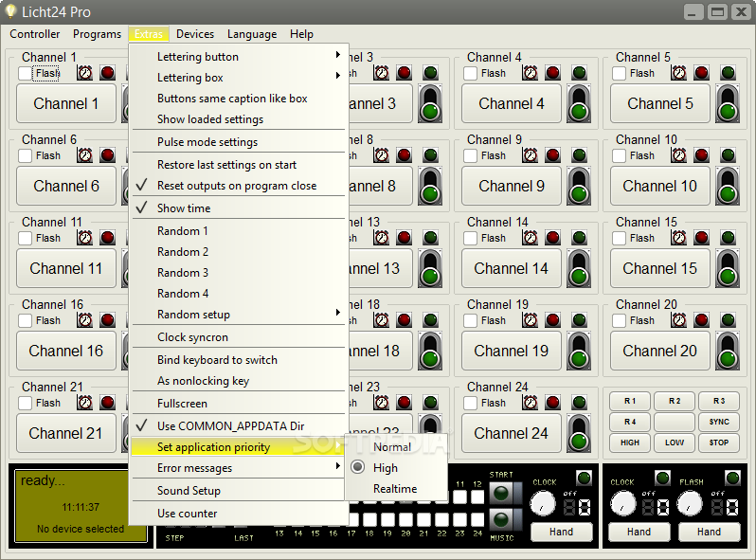Choose Fullscreen from Extras menu
Viewport: 756px width, 560px height.
pyautogui.click(x=239, y=404)
